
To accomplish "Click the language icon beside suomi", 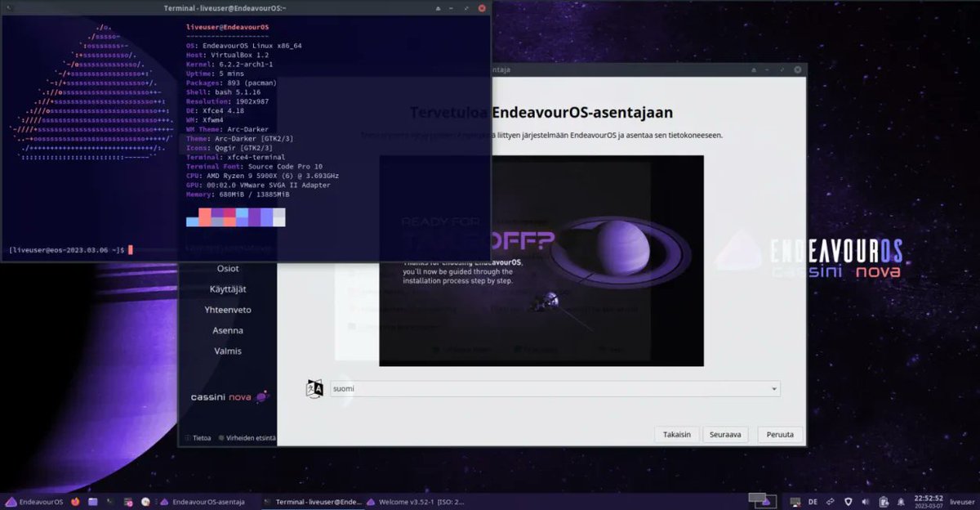I will (x=314, y=389).
